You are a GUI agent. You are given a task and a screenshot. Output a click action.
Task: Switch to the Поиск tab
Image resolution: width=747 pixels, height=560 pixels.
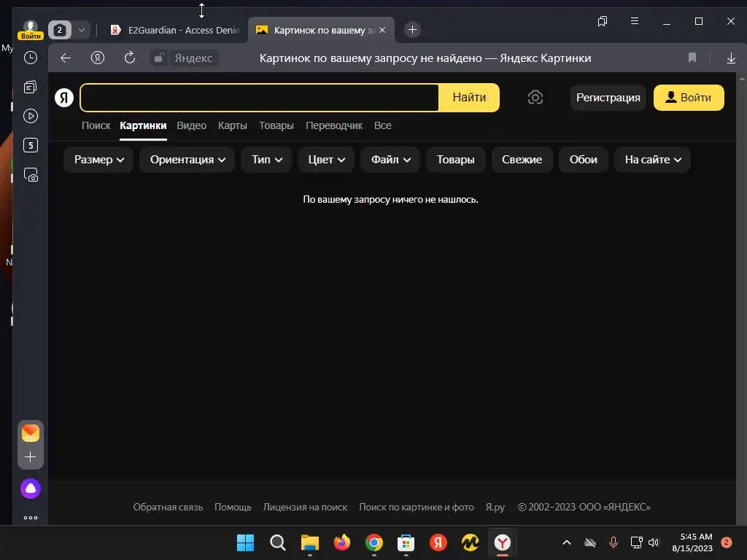pyautogui.click(x=96, y=125)
